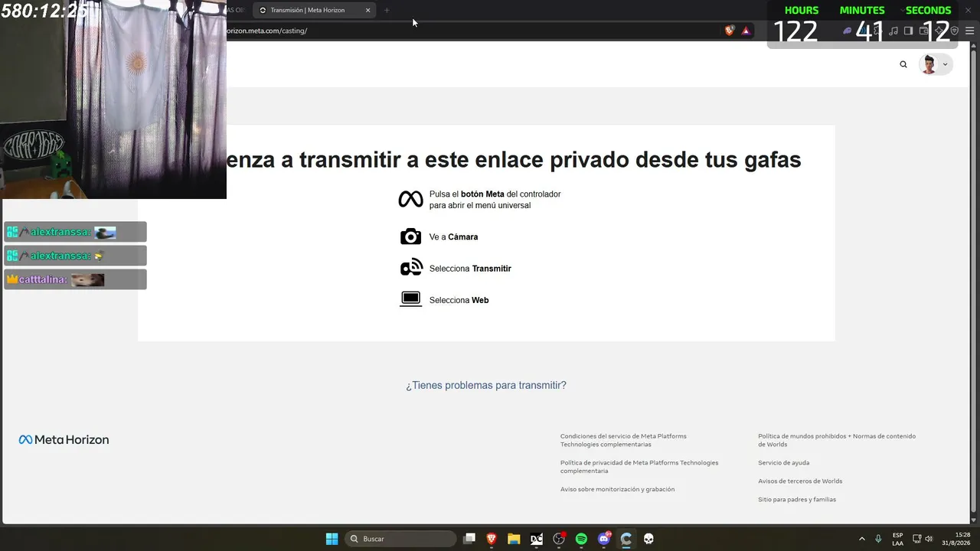The height and width of the screenshot is (551, 980).
Task: Open the network status tray icon
Action: [917, 539]
